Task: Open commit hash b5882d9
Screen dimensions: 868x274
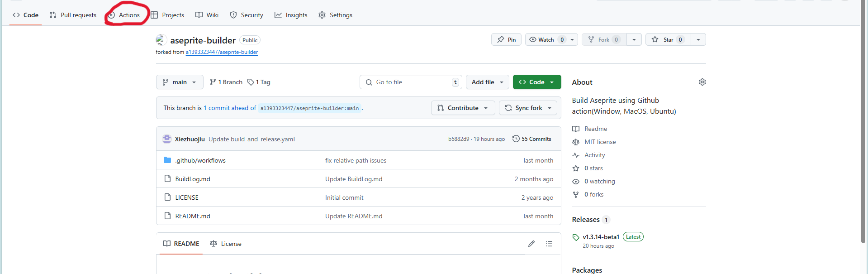Action: pos(459,139)
